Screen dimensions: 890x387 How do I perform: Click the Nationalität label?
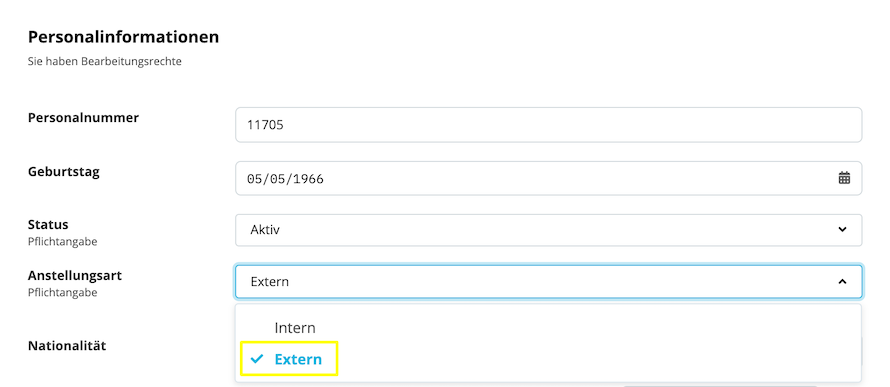tap(67, 345)
